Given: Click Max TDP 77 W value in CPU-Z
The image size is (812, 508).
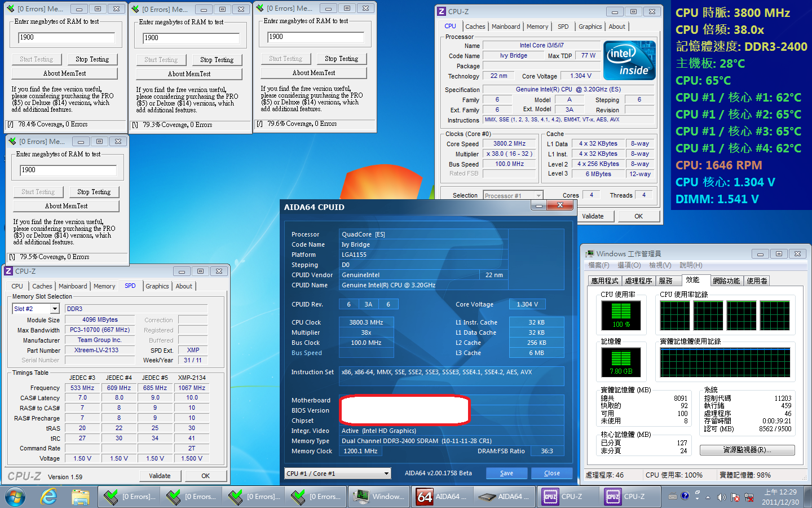Looking at the screenshot, I should 588,56.
